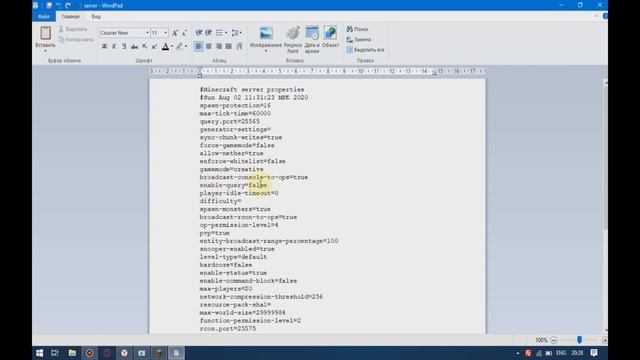Image resolution: width=640 pixels, height=360 pixels.
Task: Expand the bullet list style arrow
Action: (226, 33)
